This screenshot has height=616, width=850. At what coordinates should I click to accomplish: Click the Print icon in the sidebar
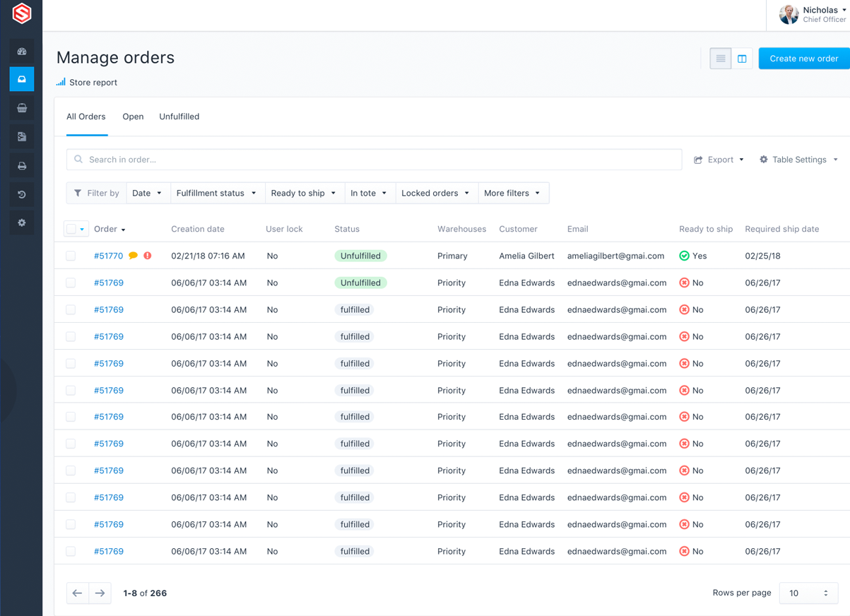21,165
